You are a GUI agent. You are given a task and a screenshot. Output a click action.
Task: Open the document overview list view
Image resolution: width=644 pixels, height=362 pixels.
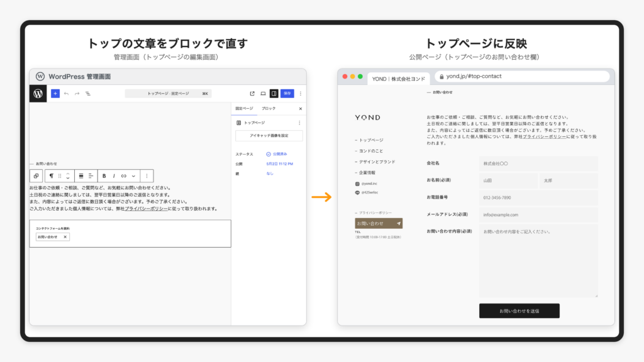coord(88,94)
